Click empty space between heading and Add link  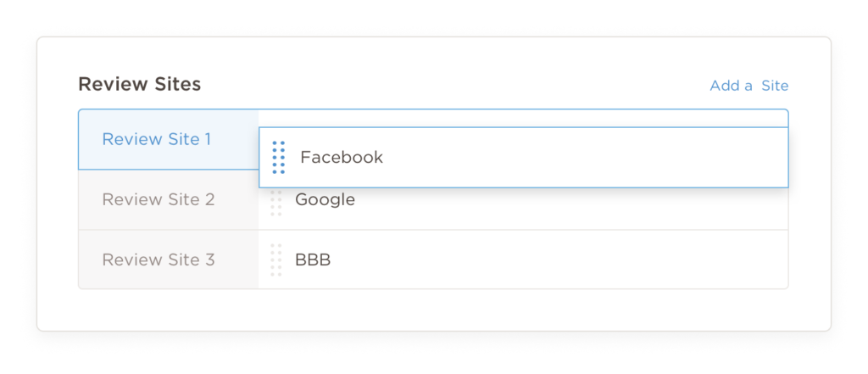tap(449, 85)
